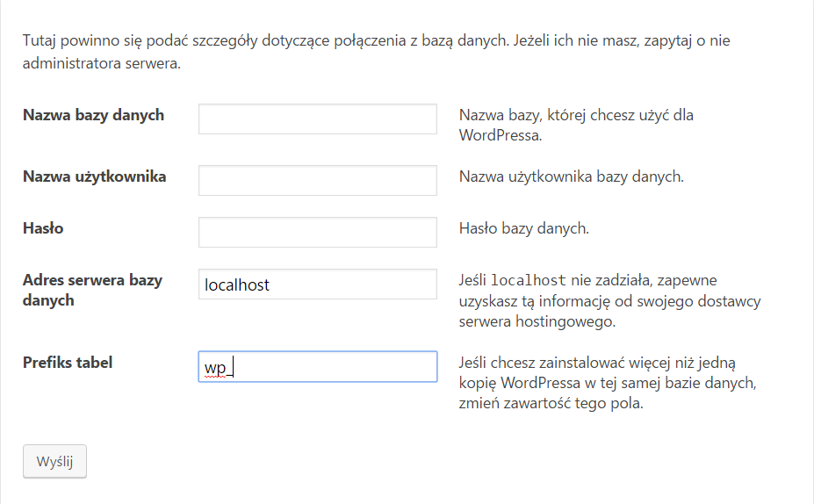
Task: Click hint 'Jeśli chcesz zainstalować więcej niż jedną'
Action: click(x=602, y=363)
